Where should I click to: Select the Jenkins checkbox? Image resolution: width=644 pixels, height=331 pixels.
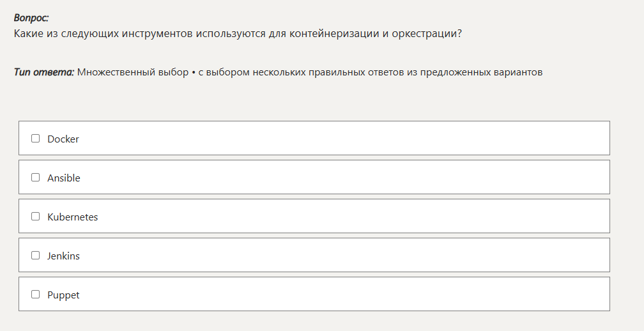pyautogui.click(x=36, y=255)
